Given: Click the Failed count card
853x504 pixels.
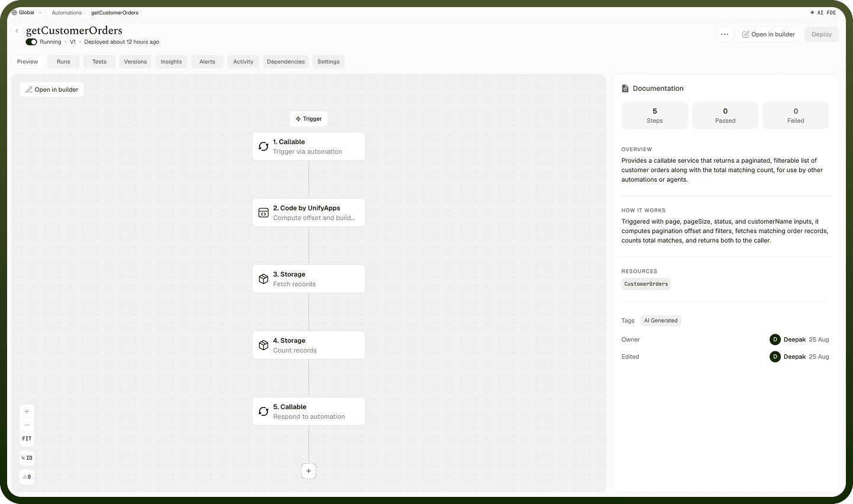Looking at the screenshot, I should 796,115.
